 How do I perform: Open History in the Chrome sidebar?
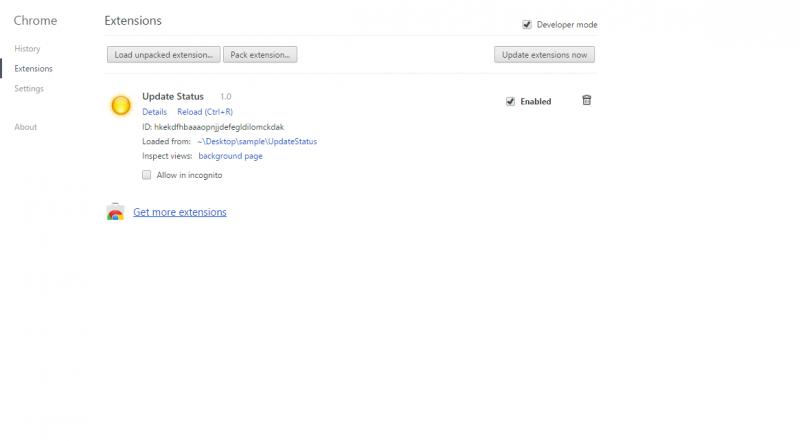point(27,48)
